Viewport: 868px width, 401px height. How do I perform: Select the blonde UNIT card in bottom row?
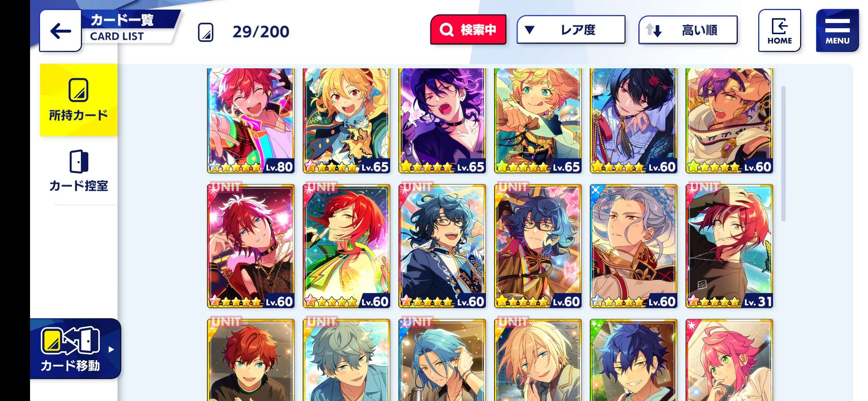[538, 360]
